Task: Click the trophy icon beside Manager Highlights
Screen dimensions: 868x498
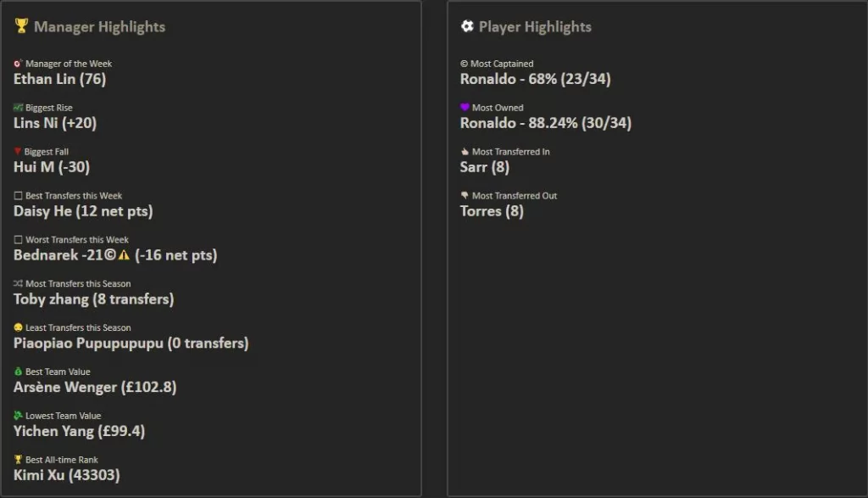Action: click(21, 26)
